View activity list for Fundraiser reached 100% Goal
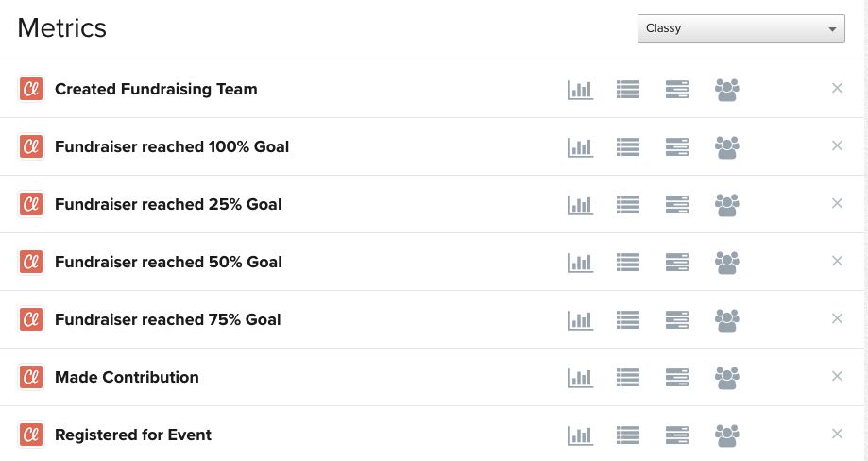868x461 pixels. click(628, 147)
